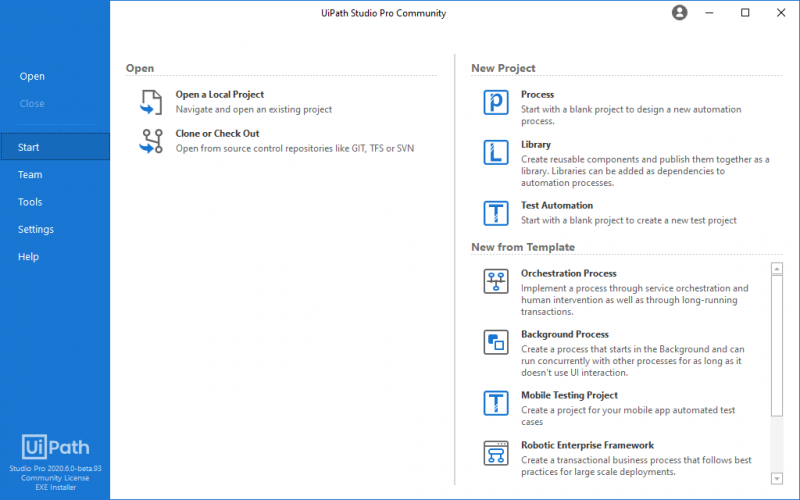The height and width of the screenshot is (500, 800).
Task: Pick the Robotic Enterprise Framework icon
Action: pyautogui.click(x=496, y=453)
